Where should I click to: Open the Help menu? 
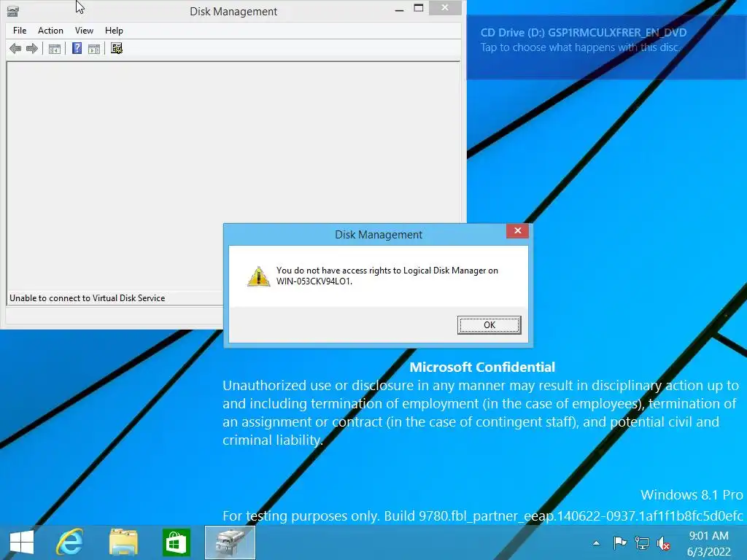(x=114, y=31)
